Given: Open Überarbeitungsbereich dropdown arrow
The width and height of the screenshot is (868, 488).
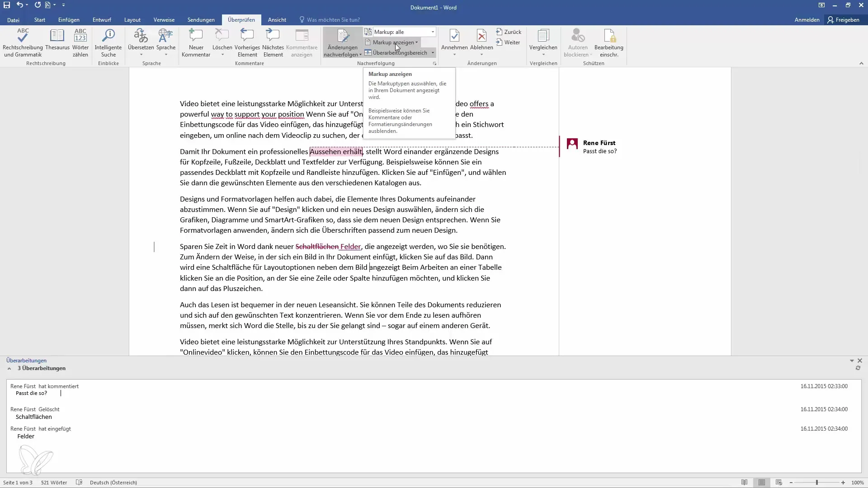Looking at the screenshot, I should (x=433, y=52).
